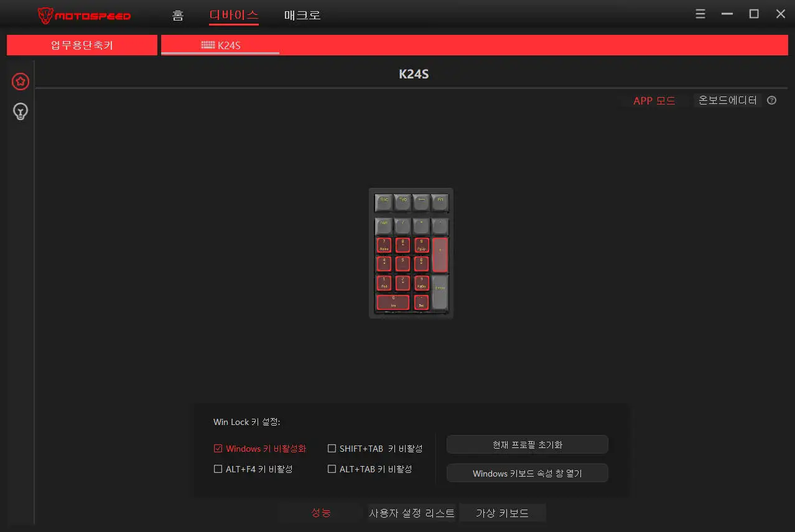
Task: Click 현재 프로필 초기화 button
Action: [x=528, y=445]
